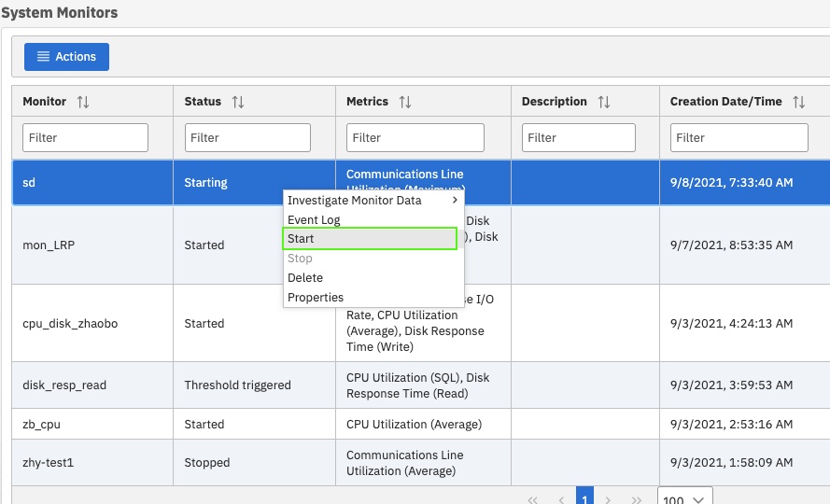Sort by Creation Date/Time column arrows
Image resolution: width=830 pixels, height=504 pixels.
[x=799, y=102]
